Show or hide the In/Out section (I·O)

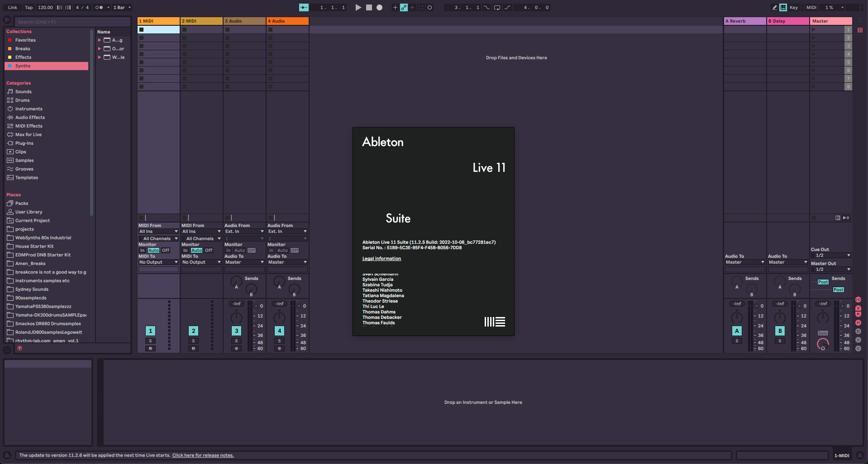coord(858,300)
